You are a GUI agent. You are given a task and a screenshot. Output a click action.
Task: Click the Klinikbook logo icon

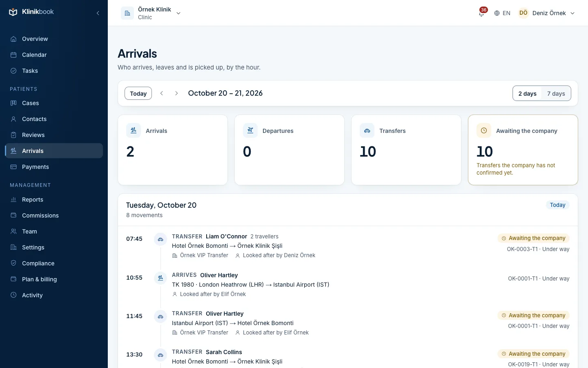point(13,12)
